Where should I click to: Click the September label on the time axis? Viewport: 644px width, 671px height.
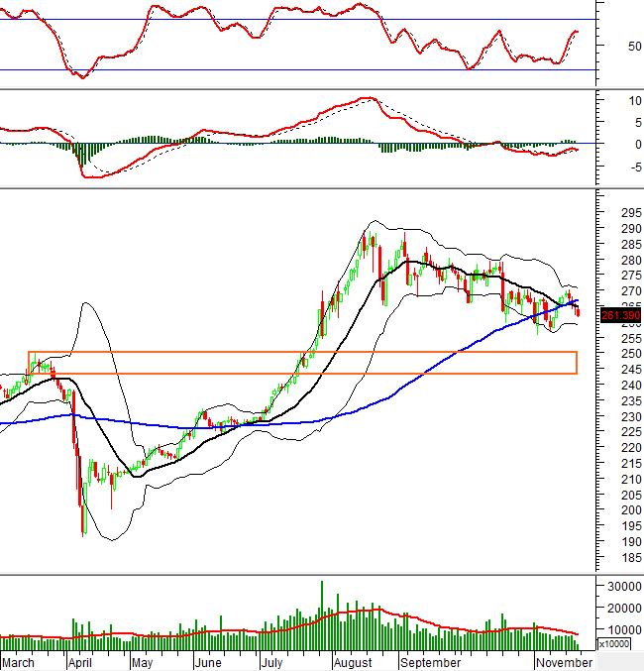[x=431, y=661]
